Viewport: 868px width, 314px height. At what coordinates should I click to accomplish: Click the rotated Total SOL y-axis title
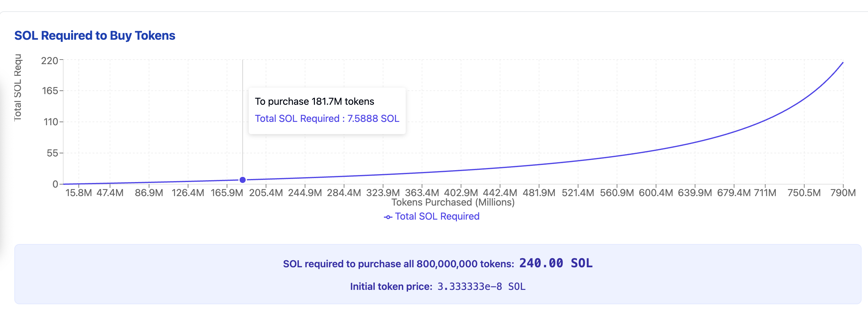coord(17,88)
